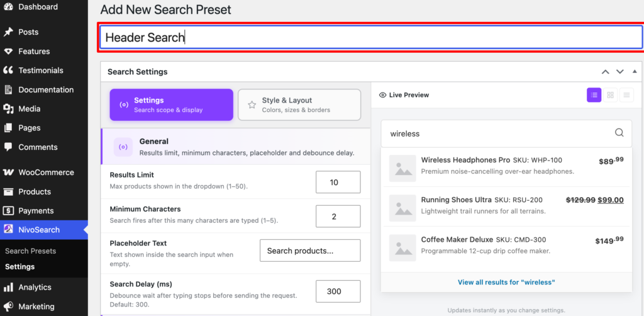Click the struck-through $129.99 price
Screen dimensions: 644x316
(x=580, y=200)
